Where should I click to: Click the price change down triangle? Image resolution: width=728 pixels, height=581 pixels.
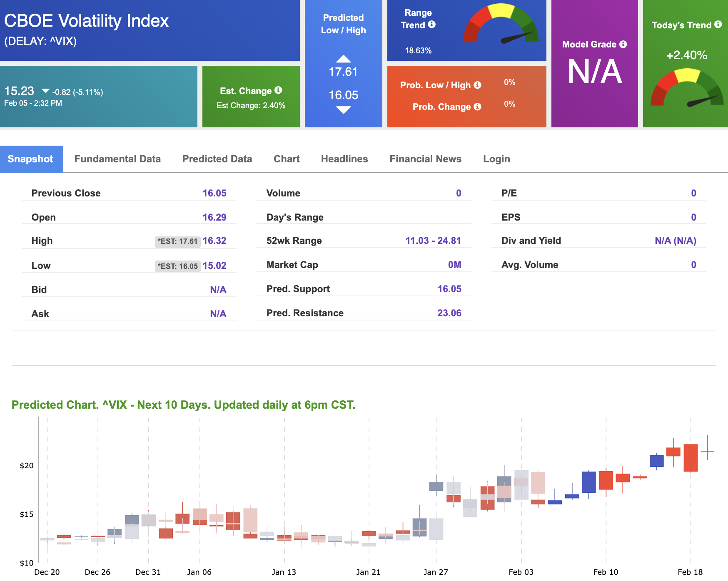pos(46,91)
